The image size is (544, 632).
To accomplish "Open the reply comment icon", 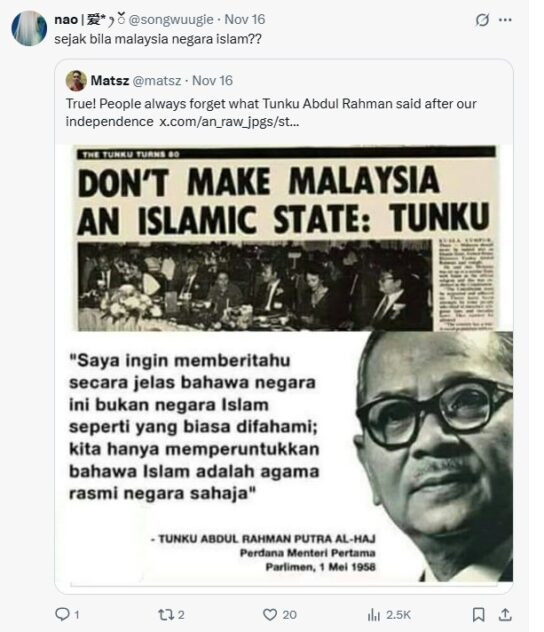I will tap(62, 614).
